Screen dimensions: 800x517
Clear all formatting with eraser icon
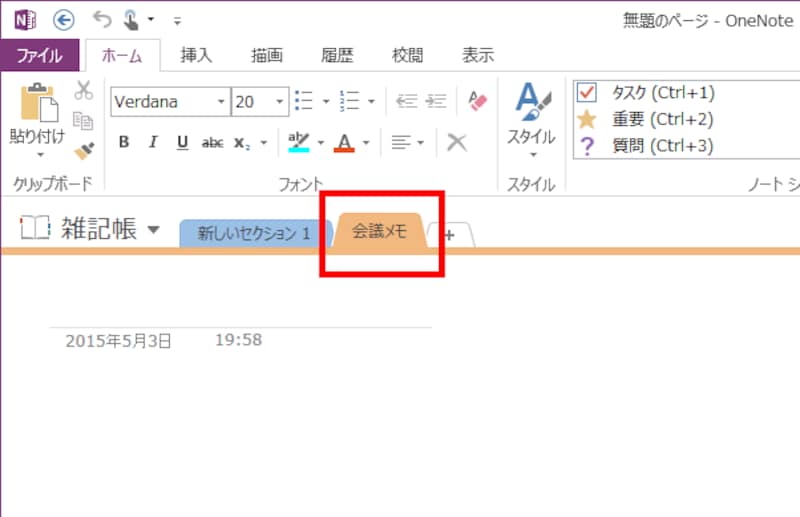(478, 101)
